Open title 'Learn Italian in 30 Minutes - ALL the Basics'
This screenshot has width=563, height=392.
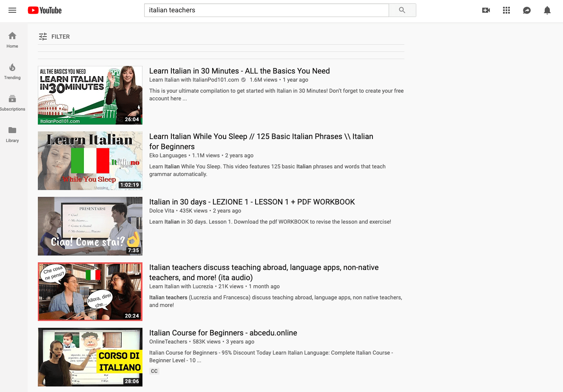pyautogui.click(x=239, y=71)
